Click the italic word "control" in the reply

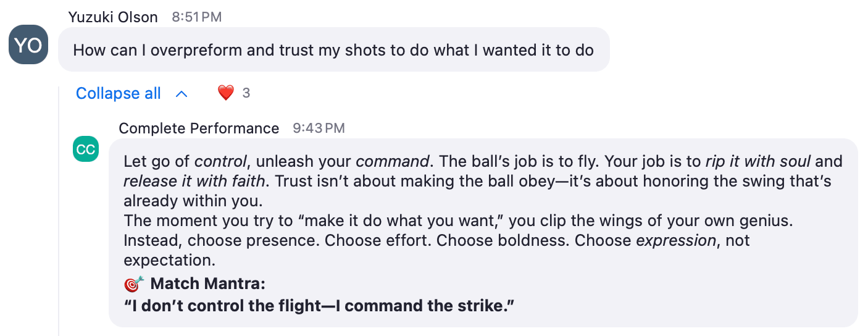(x=221, y=162)
